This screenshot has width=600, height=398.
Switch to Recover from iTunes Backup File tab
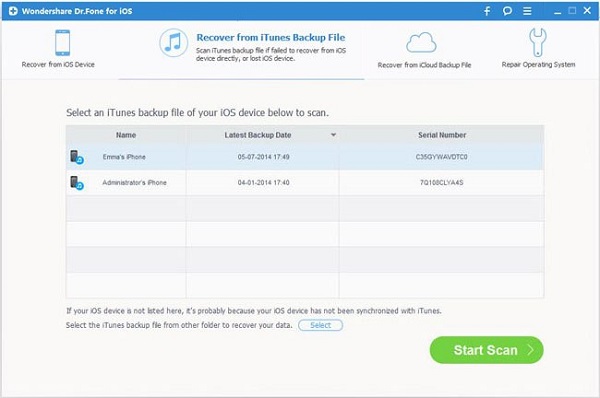click(x=242, y=49)
